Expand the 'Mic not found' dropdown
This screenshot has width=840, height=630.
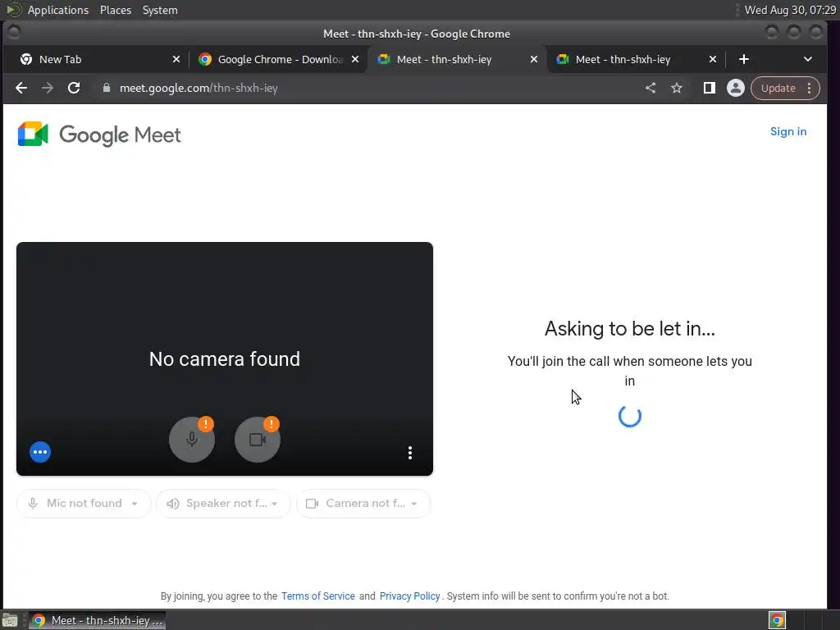[84, 504]
